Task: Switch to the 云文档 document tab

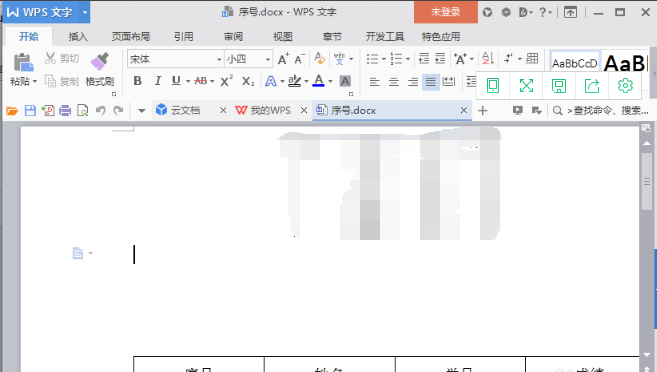Action: [x=185, y=111]
